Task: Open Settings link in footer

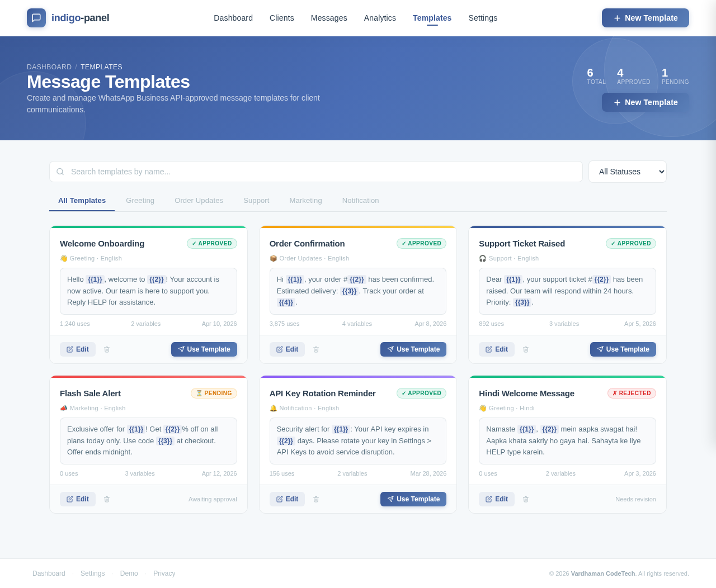Action: coord(92,573)
